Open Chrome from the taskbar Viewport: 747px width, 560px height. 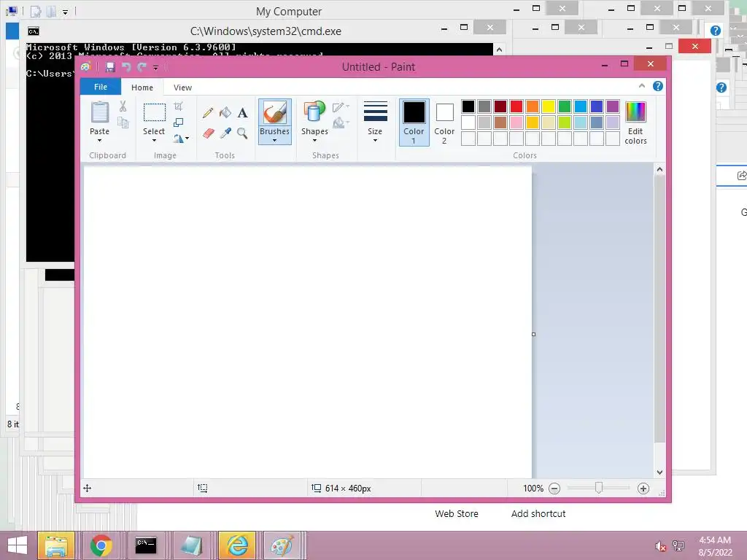[101, 545]
